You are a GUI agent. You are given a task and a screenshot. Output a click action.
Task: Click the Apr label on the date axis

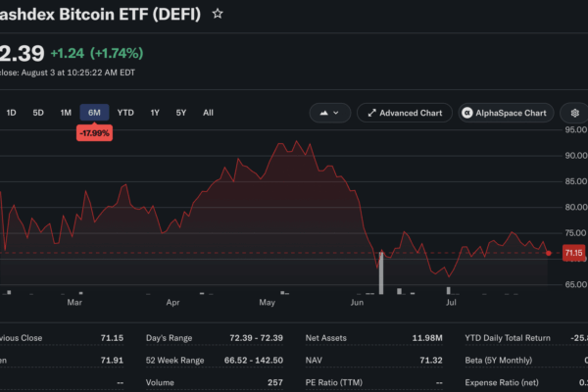172,303
